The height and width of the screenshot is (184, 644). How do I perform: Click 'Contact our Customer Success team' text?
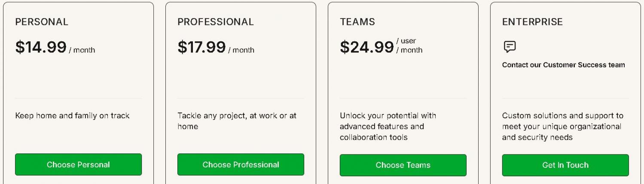[x=563, y=65]
